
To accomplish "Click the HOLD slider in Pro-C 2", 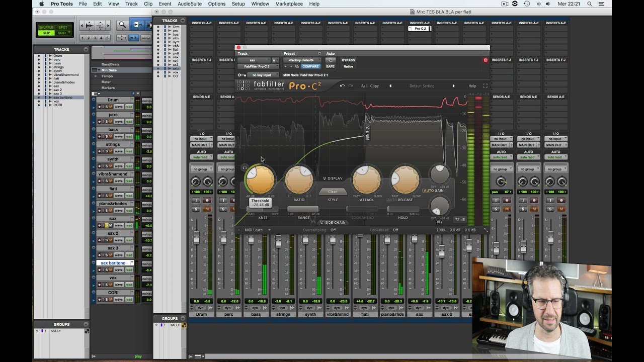I will 403,209.
